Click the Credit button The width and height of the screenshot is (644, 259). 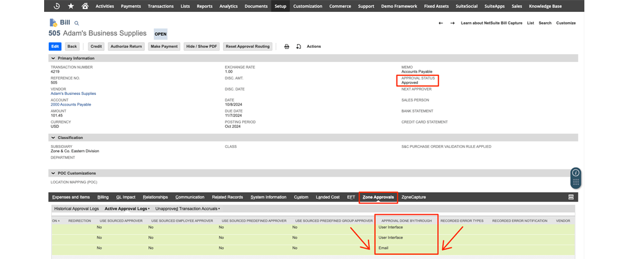(96, 47)
